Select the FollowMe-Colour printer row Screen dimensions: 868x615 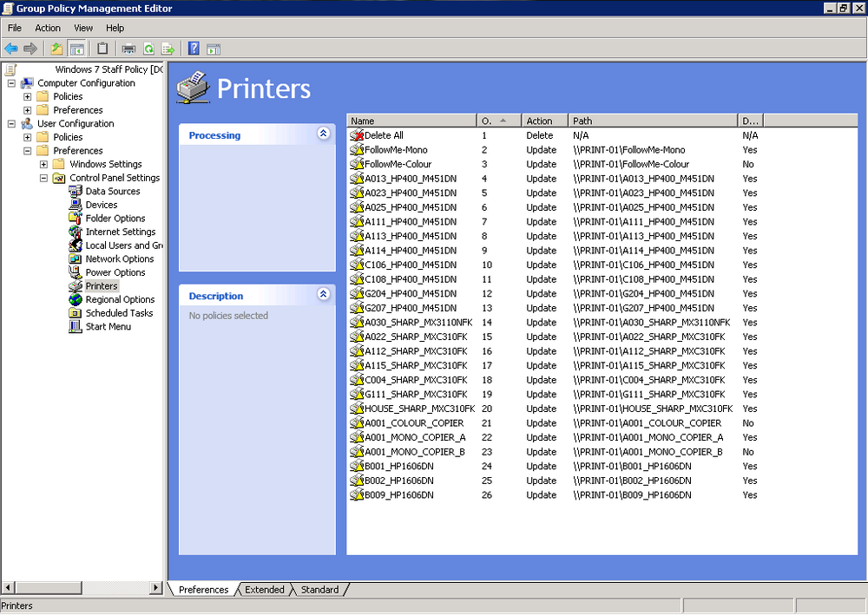click(x=554, y=164)
